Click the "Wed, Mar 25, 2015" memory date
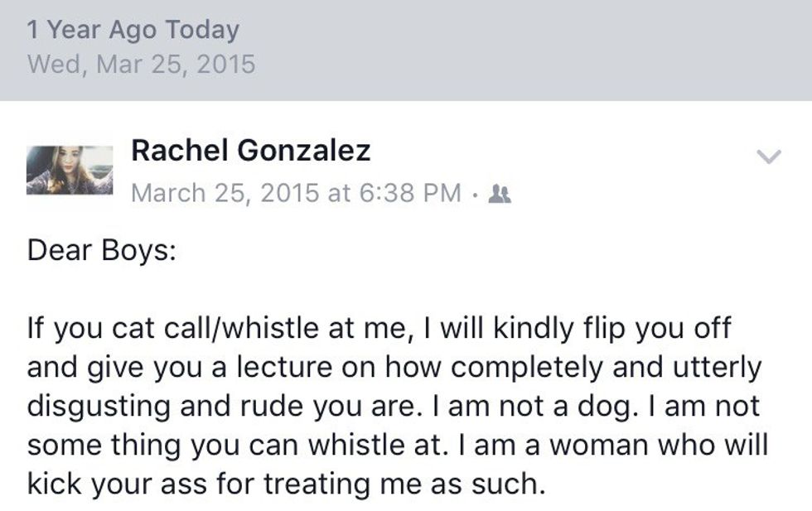 (141, 64)
